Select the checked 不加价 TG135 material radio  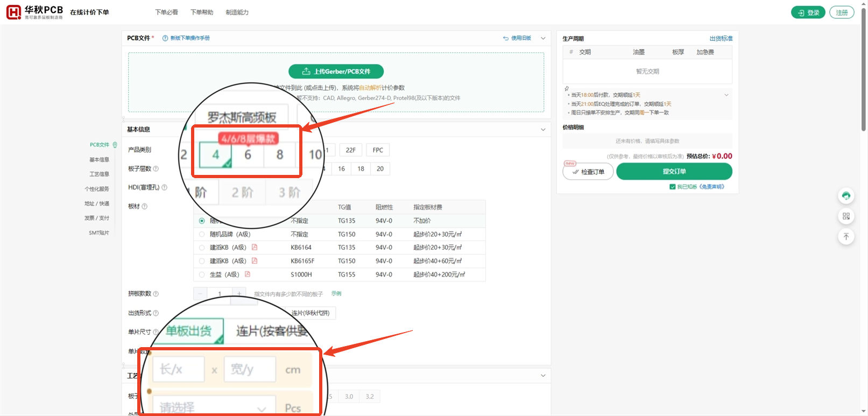pyautogui.click(x=202, y=221)
